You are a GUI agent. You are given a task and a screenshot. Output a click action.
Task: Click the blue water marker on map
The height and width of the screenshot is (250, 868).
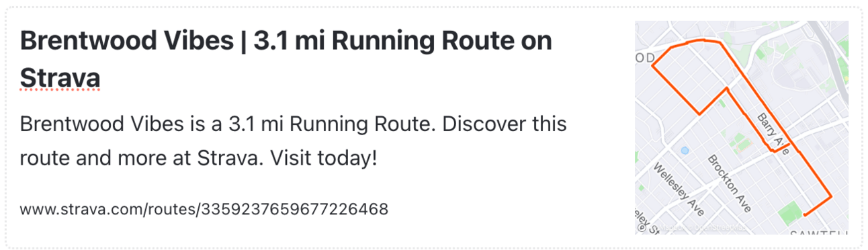685,151
